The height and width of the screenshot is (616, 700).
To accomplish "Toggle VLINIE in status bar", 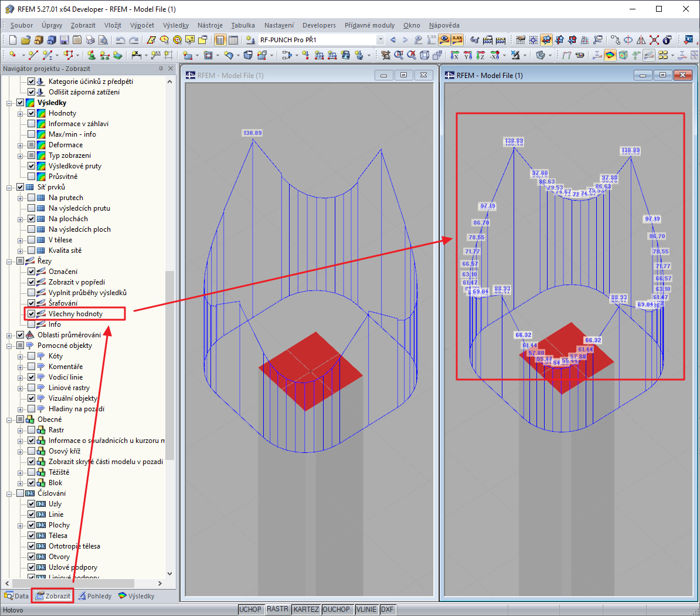I will 366,610.
